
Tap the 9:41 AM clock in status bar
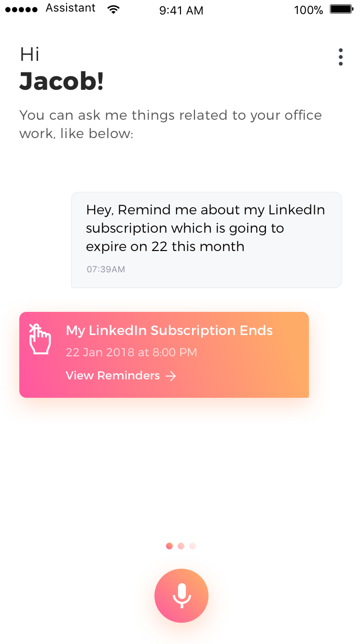(x=181, y=10)
